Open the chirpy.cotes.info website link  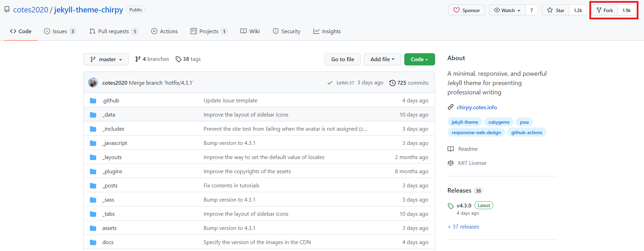tap(477, 108)
